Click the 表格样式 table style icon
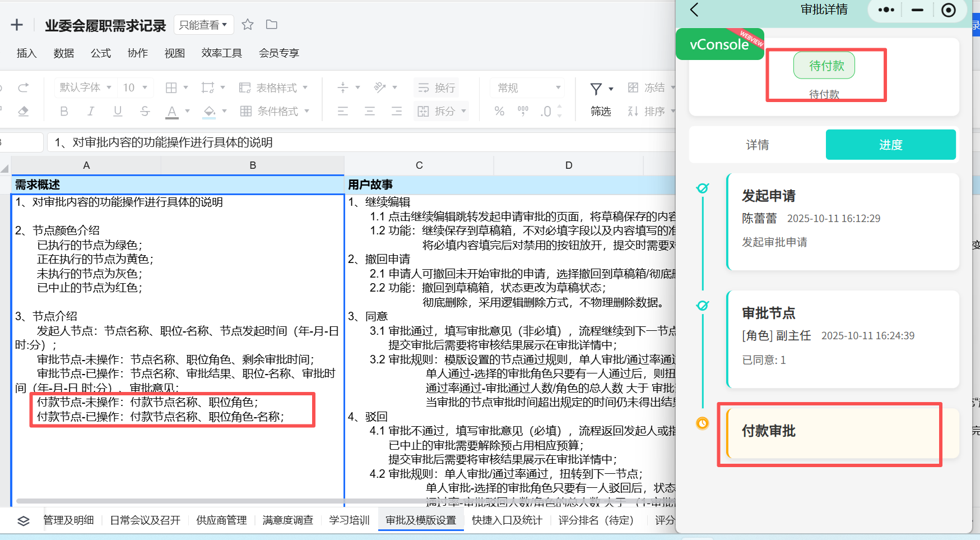980x540 pixels. 274,87
